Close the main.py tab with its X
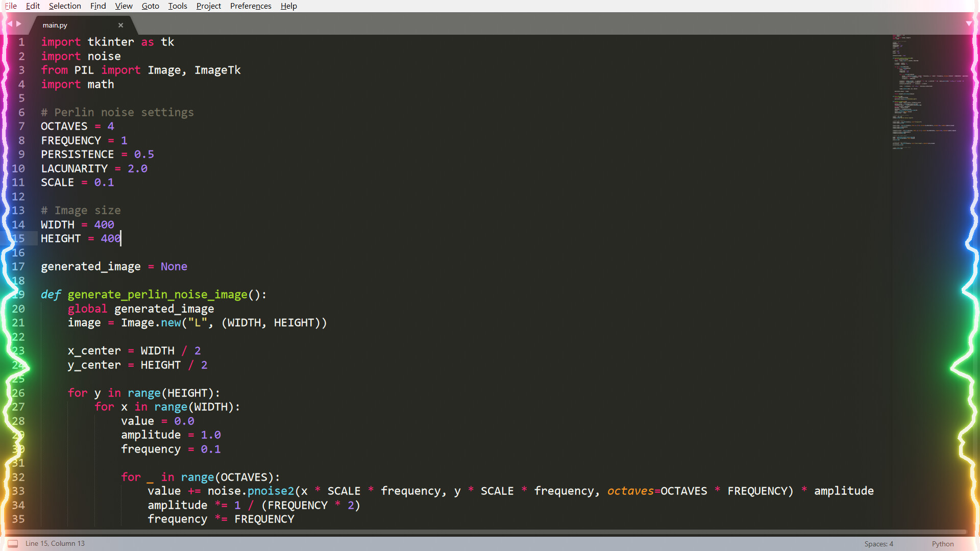This screenshot has width=980, height=551. [121, 25]
